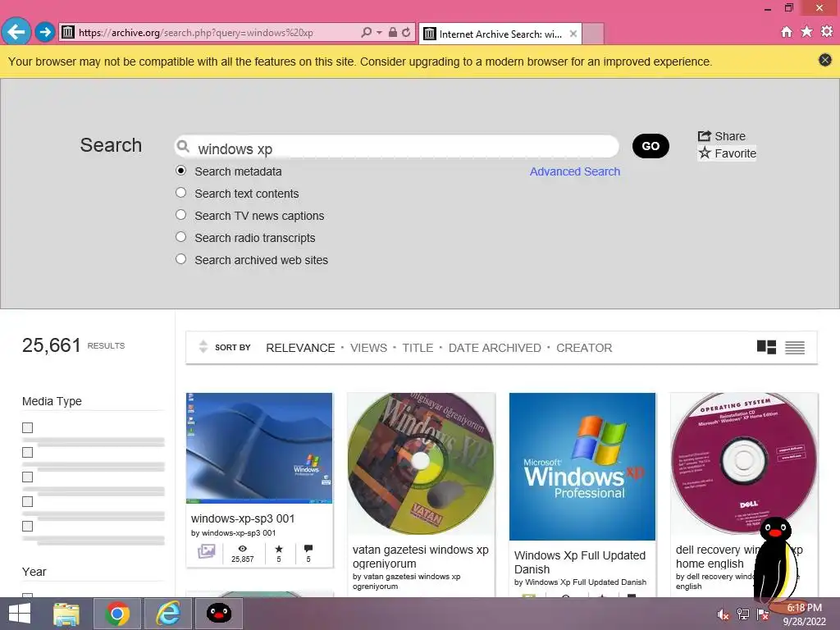Open the Windows Start button
Viewport: 840px width, 630px height.
(x=20, y=614)
